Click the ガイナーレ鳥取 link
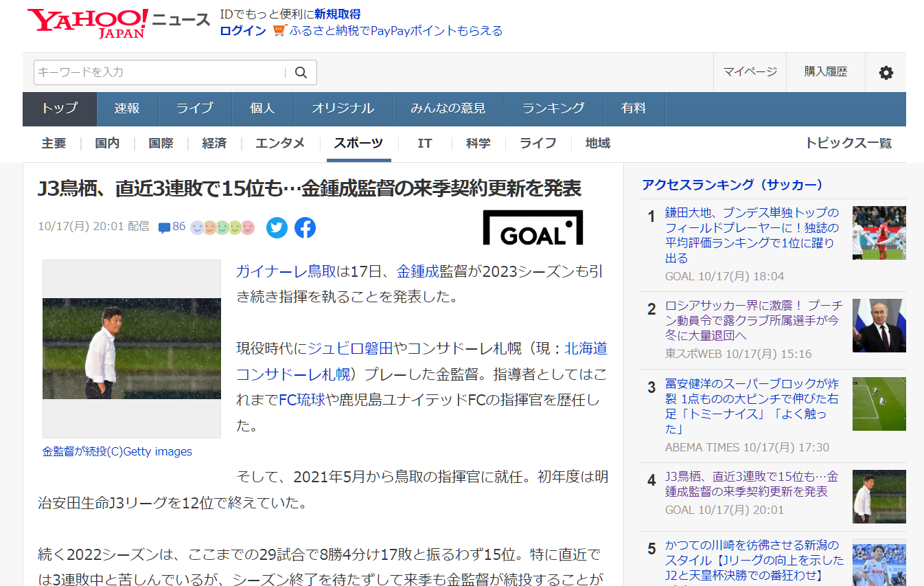924x586 pixels. 286,271
